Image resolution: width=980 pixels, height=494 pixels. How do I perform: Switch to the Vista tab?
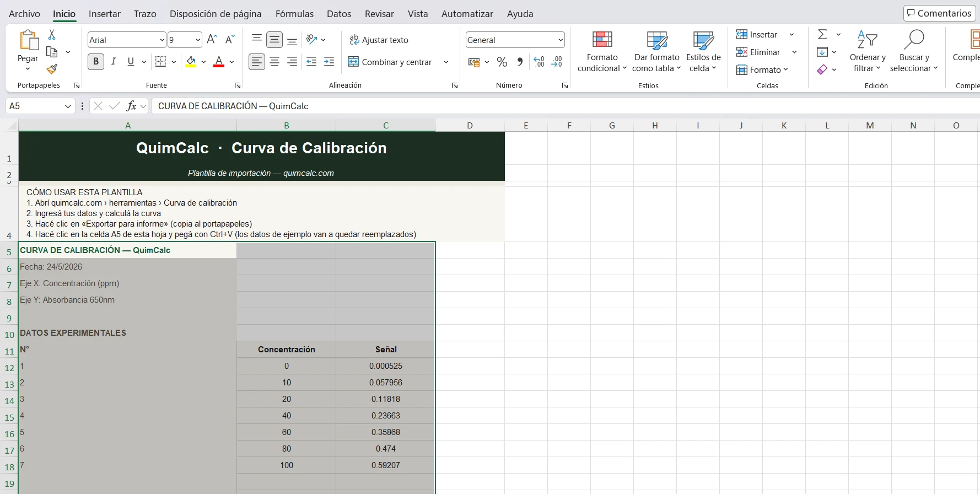pos(418,14)
